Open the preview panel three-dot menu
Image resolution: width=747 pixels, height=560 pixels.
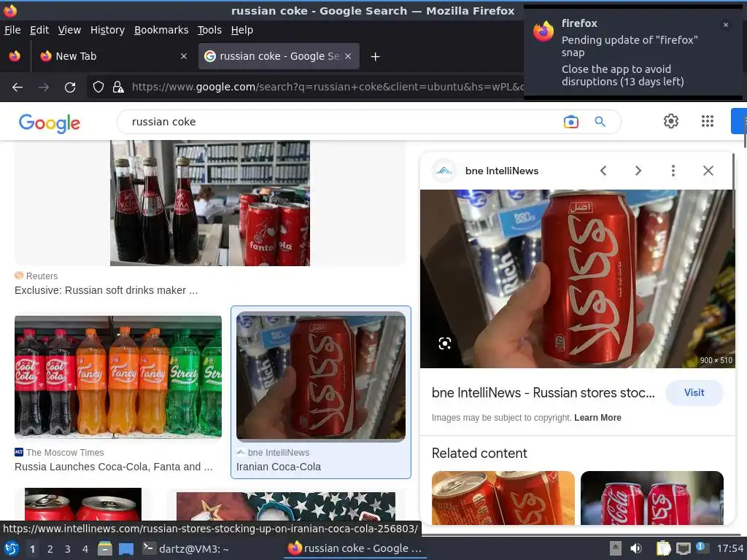point(673,171)
